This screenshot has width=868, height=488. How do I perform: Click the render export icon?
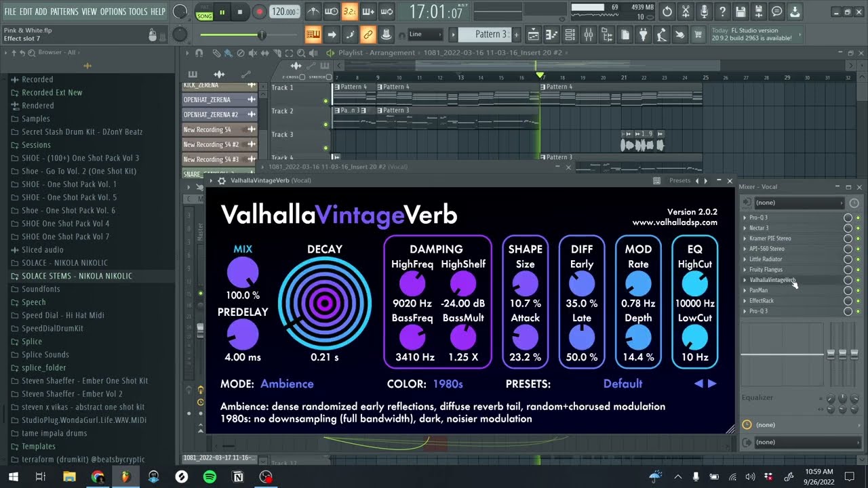pos(759,12)
